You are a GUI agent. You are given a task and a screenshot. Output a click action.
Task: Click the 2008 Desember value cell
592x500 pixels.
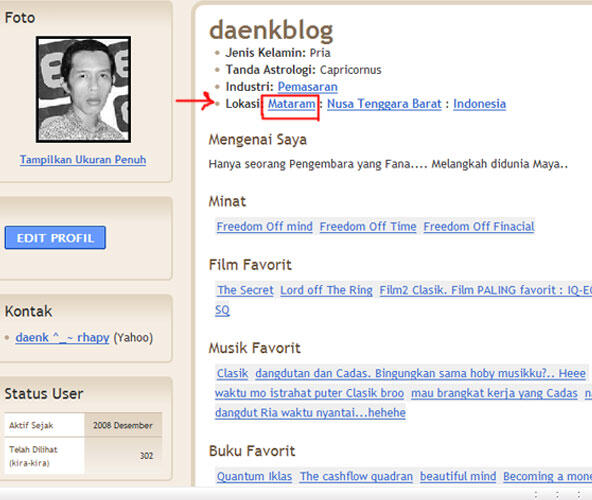click(x=123, y=425)
